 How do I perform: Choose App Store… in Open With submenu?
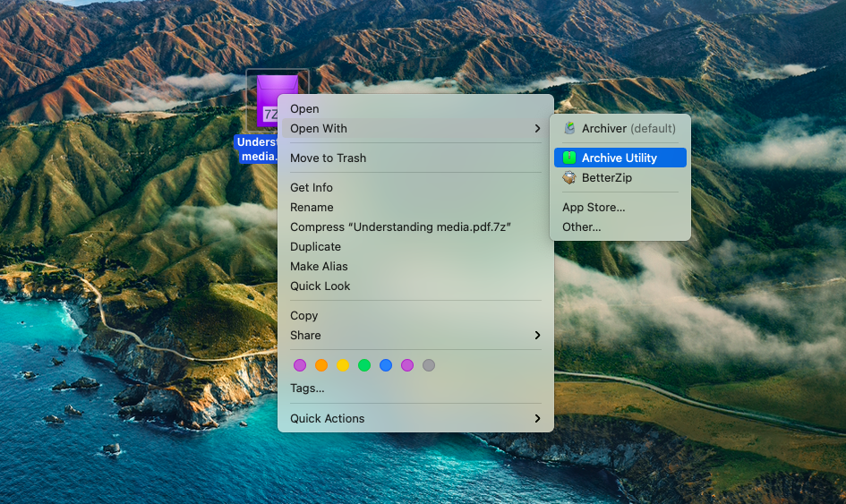(x=594, y=208)
